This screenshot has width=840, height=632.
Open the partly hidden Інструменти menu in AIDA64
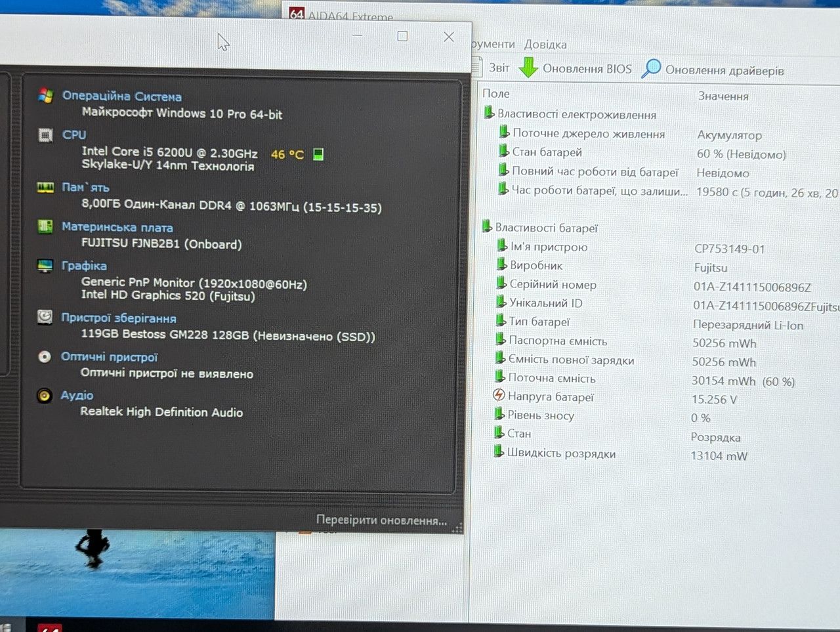click(x=493, y=44)
